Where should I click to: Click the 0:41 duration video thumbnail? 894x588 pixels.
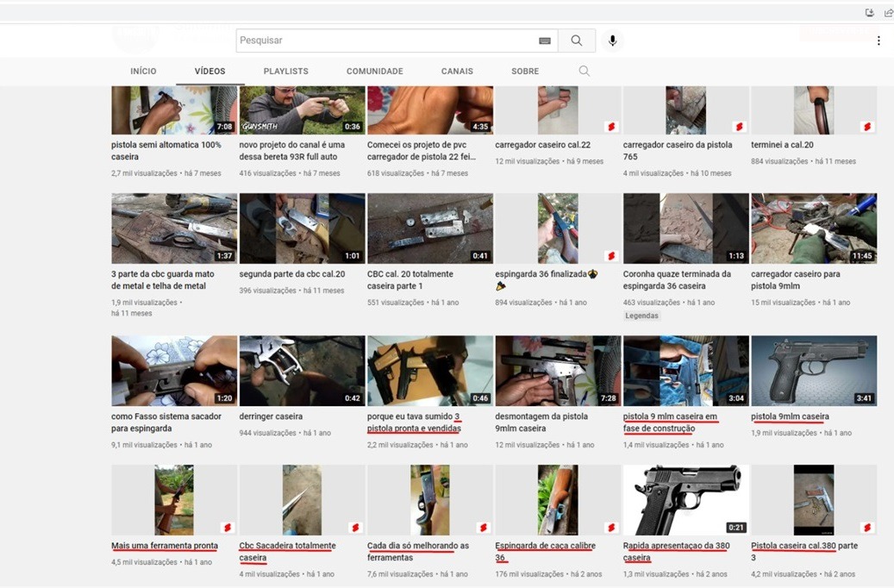tap(430, 228)
